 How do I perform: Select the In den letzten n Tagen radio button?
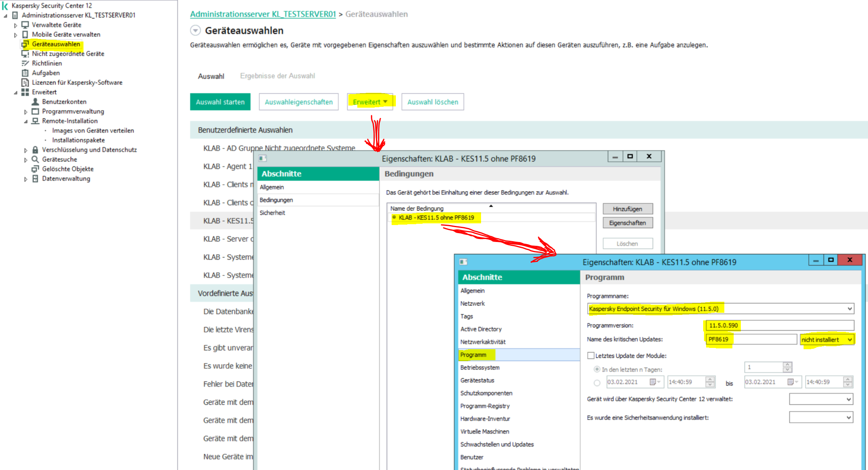pos(597,369)
